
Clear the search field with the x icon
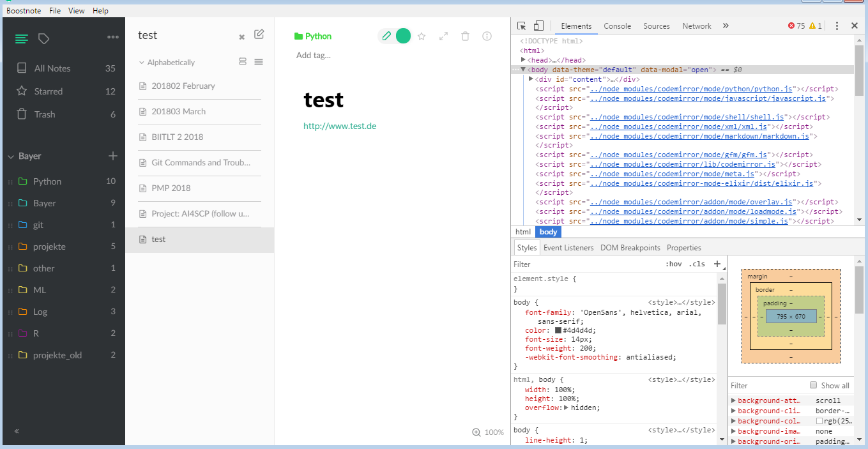pos(242,37)
